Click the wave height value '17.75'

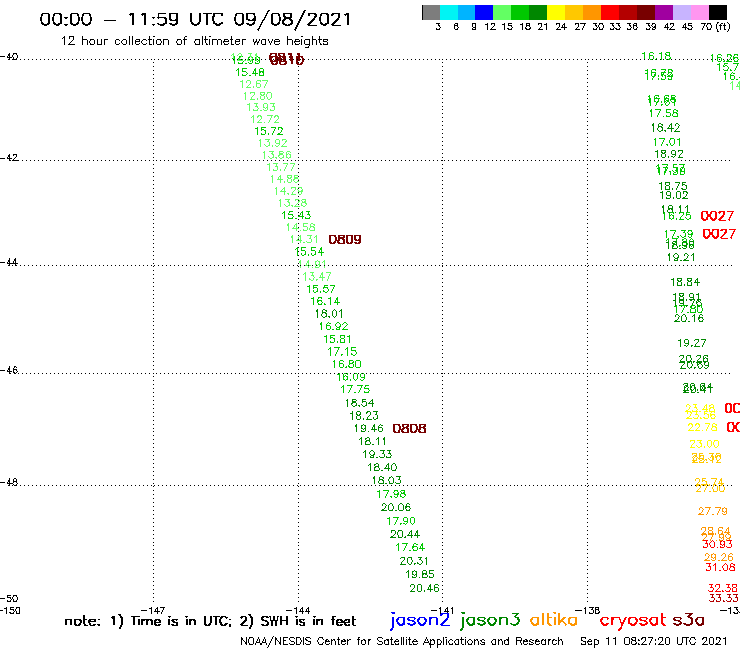click(355, 389)
